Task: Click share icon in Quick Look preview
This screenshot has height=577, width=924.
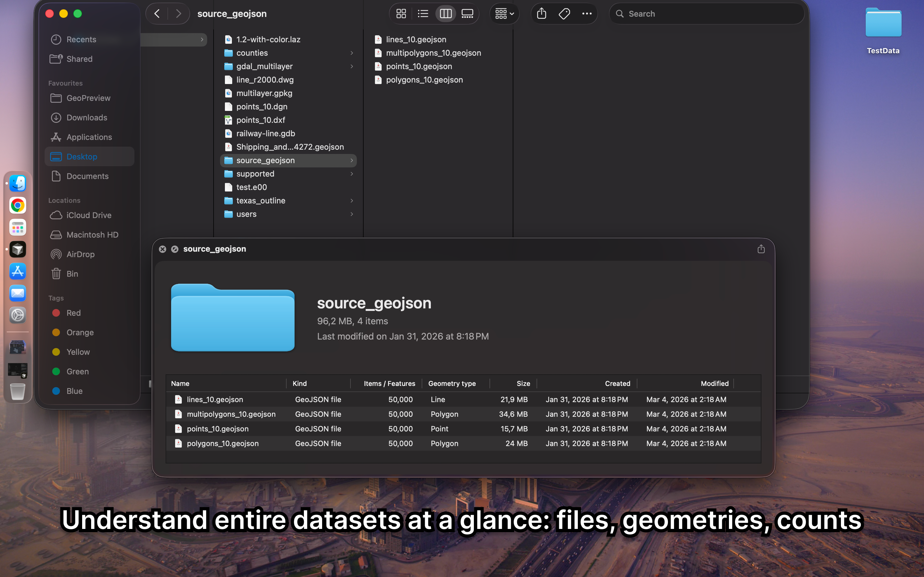Action: (761, 249)
